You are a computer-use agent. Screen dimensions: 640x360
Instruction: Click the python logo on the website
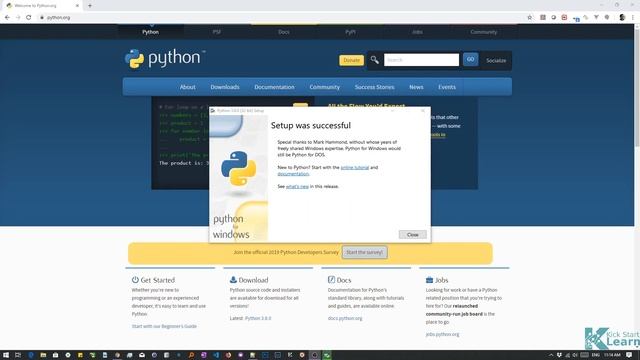(165, 59)
